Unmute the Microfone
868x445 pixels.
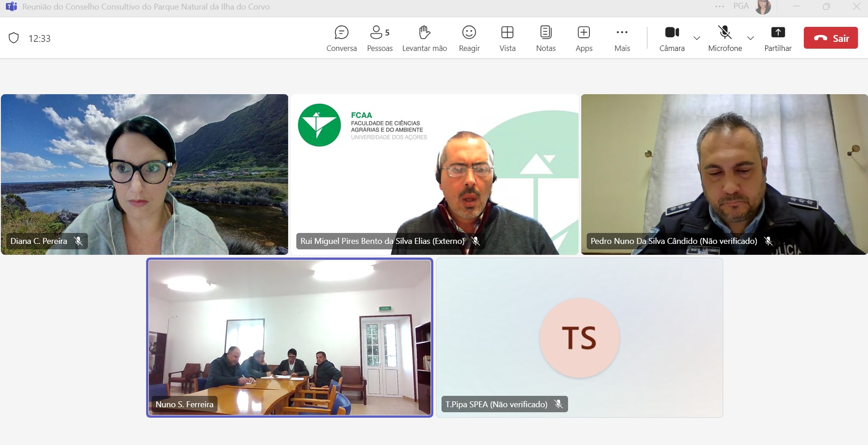tap(725, 38)
